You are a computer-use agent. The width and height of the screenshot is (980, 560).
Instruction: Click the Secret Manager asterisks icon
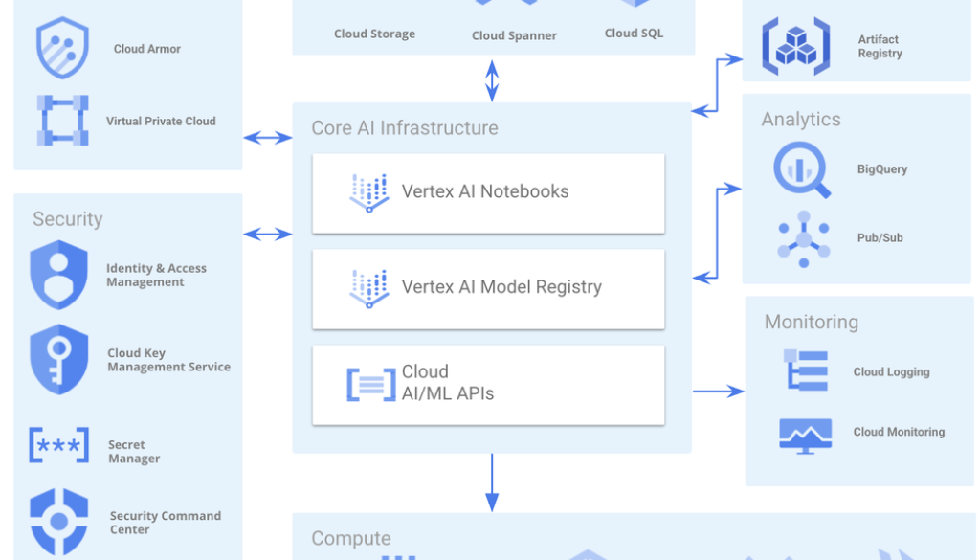(59, 445)
